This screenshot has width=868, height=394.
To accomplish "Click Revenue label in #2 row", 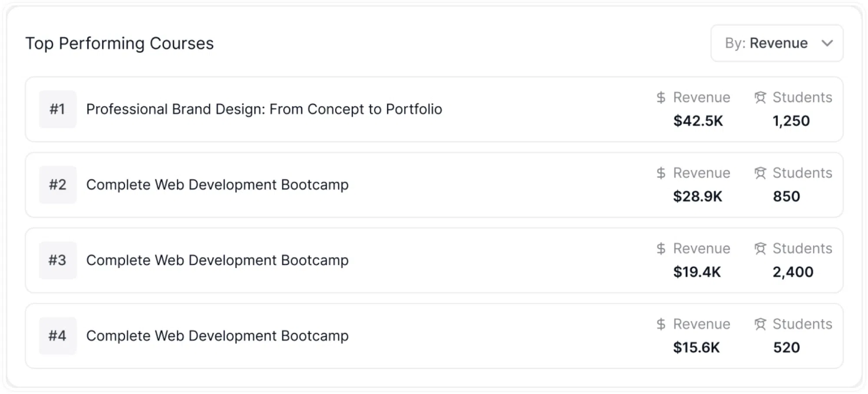I will click(702, 173).
